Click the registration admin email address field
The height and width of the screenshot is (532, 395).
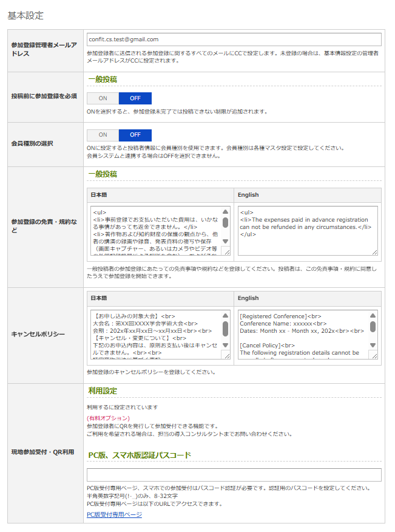(234, 39)
